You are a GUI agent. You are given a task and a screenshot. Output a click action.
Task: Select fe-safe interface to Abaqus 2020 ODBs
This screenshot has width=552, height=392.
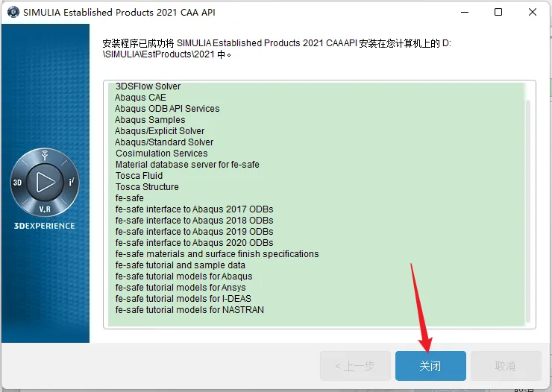195,243
